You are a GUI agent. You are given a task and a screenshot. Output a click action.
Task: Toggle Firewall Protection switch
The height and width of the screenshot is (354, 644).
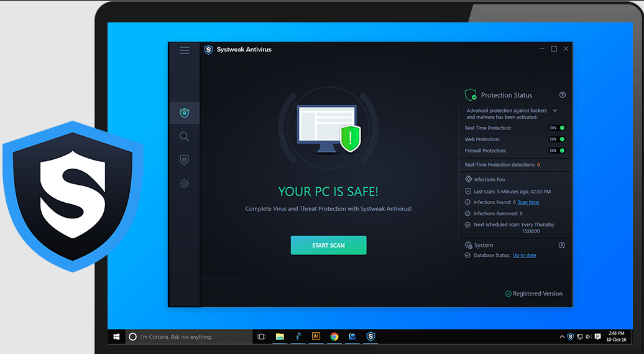558,151
